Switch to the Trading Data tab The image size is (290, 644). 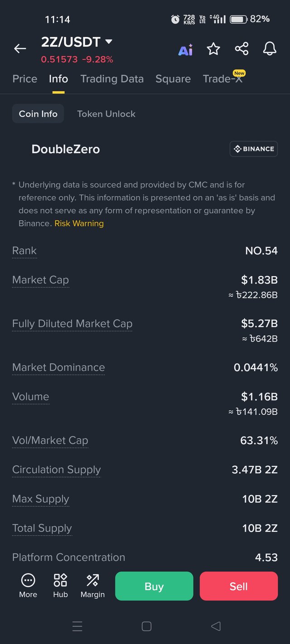[x=112, y=79]
